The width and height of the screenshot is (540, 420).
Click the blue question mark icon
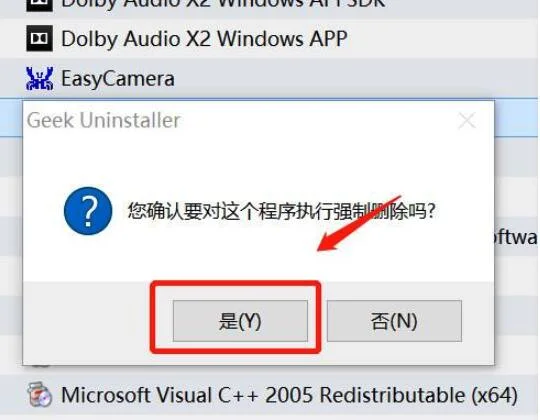pyautogui.click(x=88, y=211)
